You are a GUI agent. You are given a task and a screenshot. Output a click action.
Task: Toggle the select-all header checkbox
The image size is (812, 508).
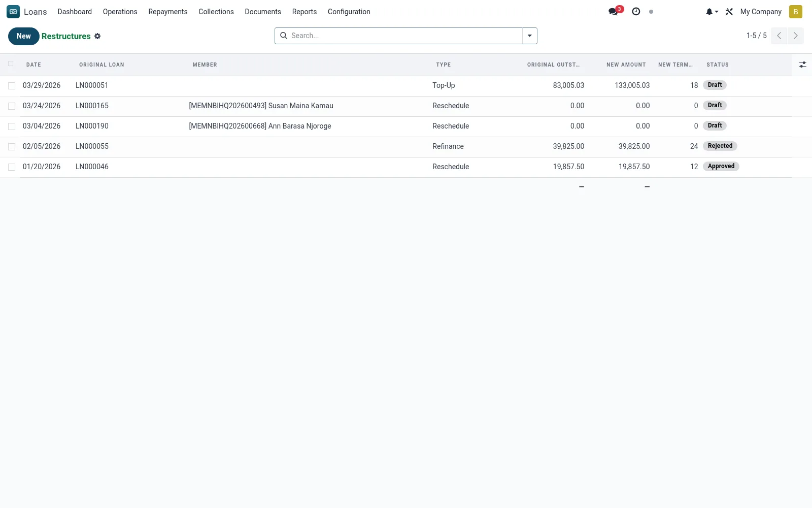coord(11,64)
